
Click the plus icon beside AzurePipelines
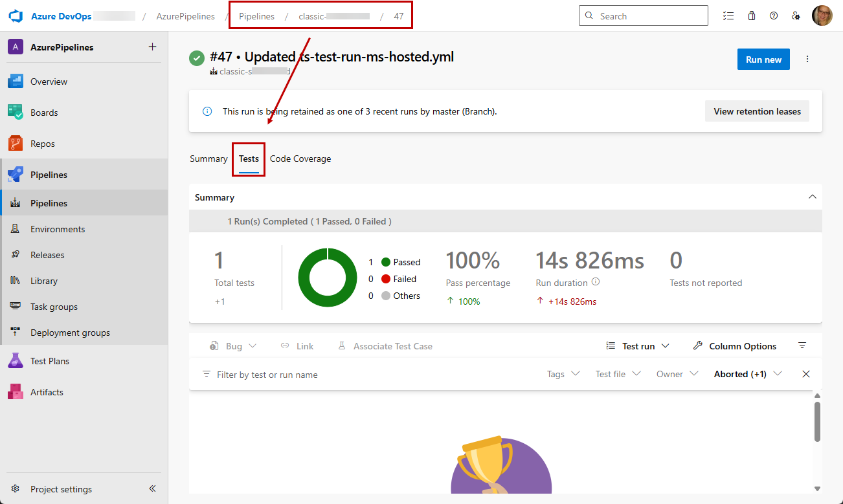[x=153, y=47]
